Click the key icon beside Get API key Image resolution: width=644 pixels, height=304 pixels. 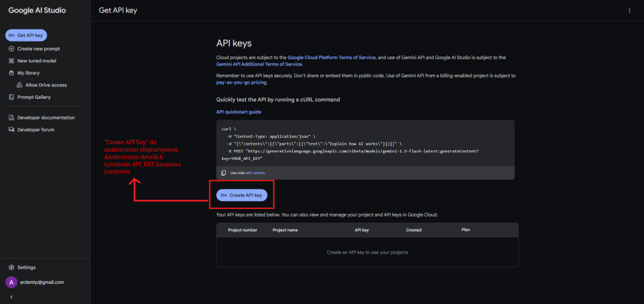(12, 36)
